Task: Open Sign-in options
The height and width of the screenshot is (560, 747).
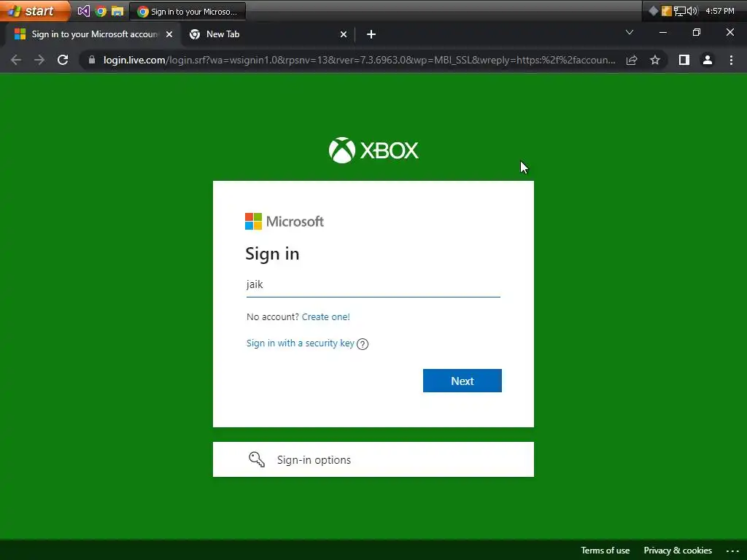Action: [x=373, y=459]
